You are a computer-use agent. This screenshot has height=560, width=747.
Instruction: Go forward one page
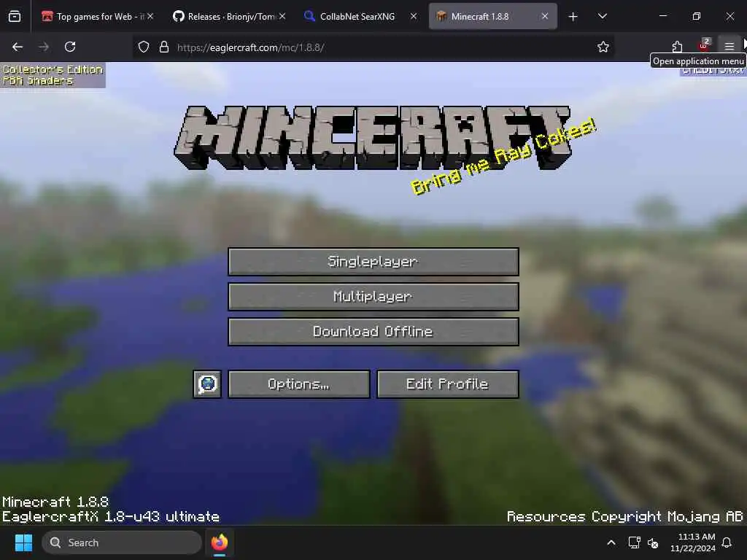(x=43, y=47)
